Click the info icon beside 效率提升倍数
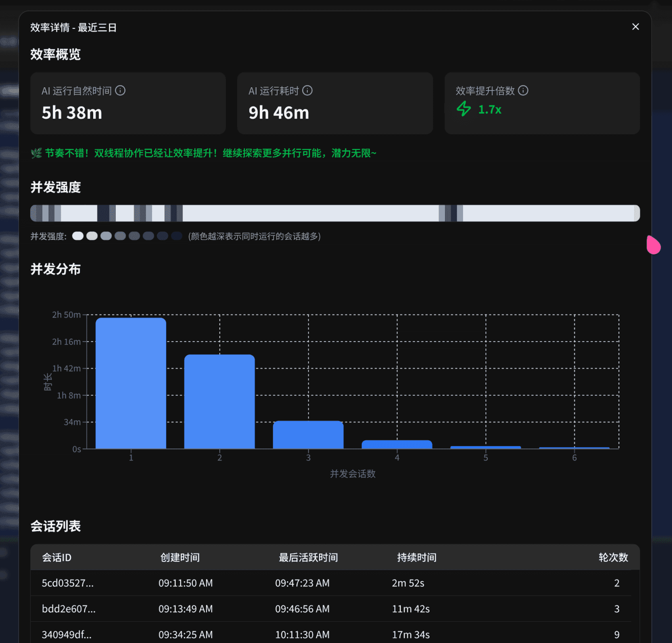The image size is (672, 643). [x=524, y=91]
